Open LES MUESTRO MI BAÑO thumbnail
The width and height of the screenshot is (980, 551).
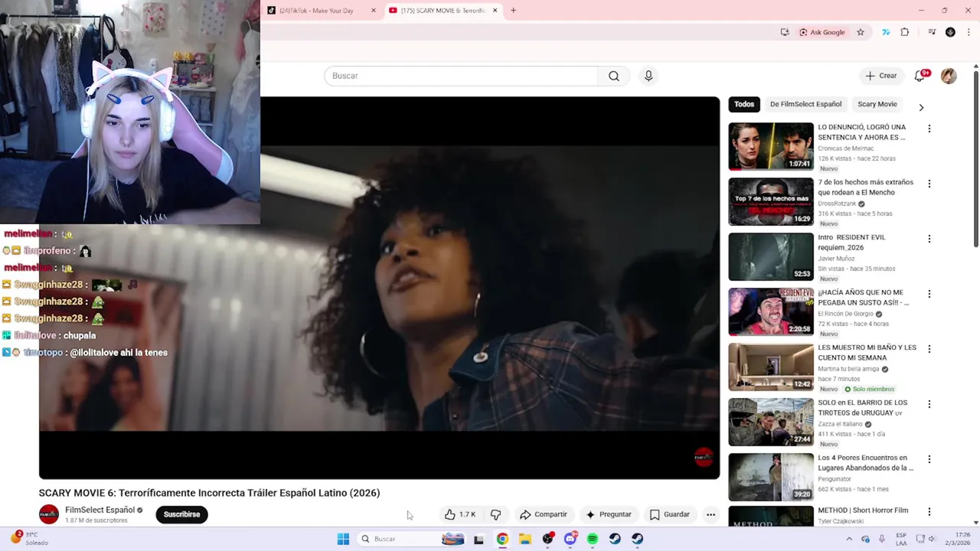coord(771,367)
